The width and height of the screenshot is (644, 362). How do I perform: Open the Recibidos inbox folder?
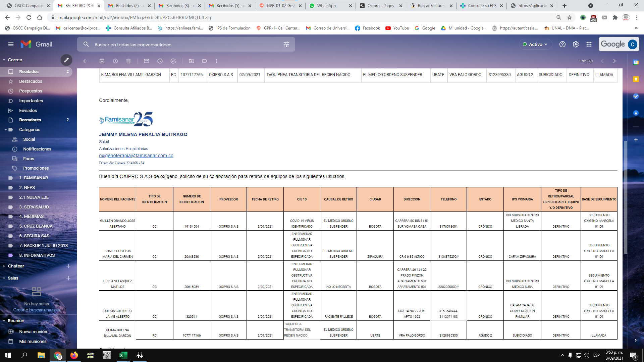[x=36, y=72]
